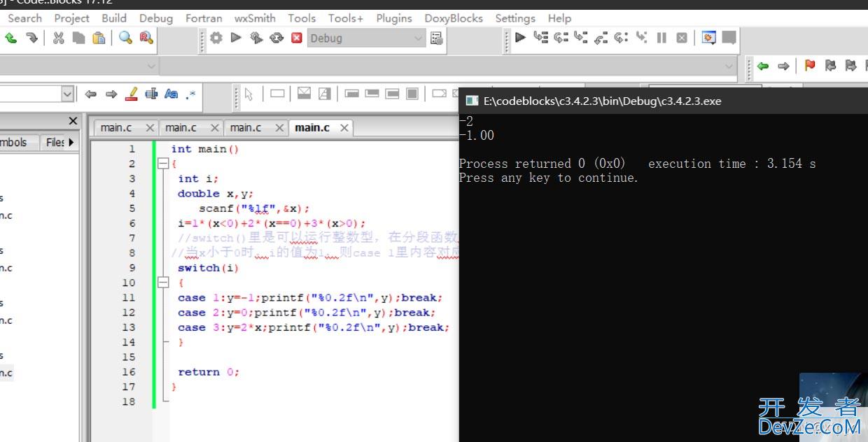868x442 pixels.
Task: Click the Paste clipboard icon
Action: pos(99,38)
